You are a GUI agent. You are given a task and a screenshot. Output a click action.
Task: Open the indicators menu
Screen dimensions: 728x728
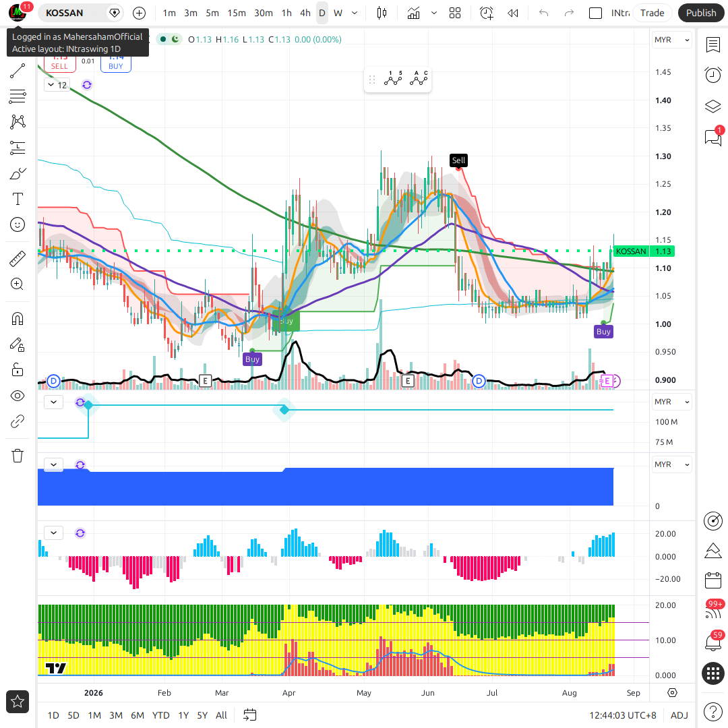click(x=413, y=13)
